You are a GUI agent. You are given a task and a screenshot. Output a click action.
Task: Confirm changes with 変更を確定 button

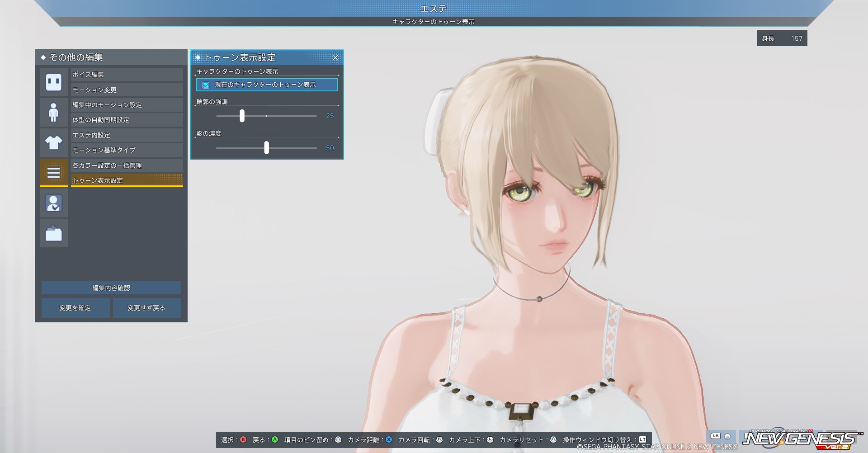[75, 308]
